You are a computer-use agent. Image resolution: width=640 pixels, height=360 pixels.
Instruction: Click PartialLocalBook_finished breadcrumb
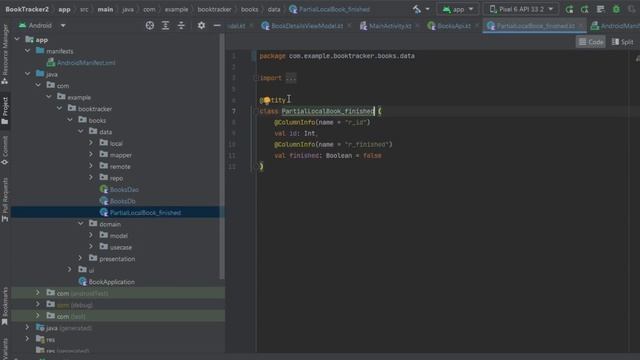(329, 9)
